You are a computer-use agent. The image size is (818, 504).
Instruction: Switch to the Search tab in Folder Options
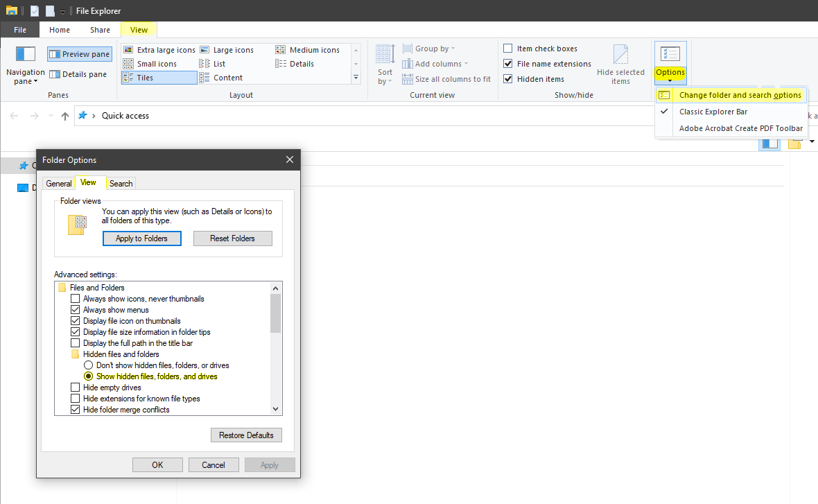point(121,183)
